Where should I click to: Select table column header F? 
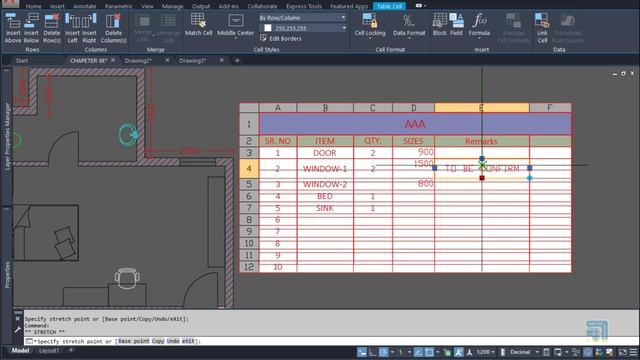tap(549, 108)
